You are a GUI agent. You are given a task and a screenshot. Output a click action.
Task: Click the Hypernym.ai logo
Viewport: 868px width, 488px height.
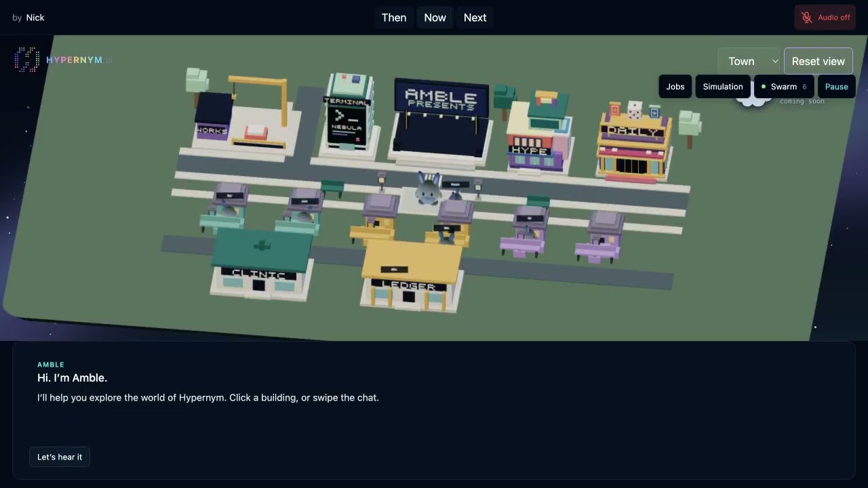(x=63, y=60)
